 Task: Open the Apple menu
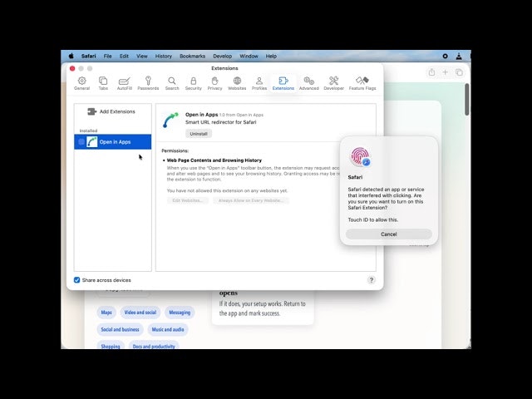click(x=71, y=56)
